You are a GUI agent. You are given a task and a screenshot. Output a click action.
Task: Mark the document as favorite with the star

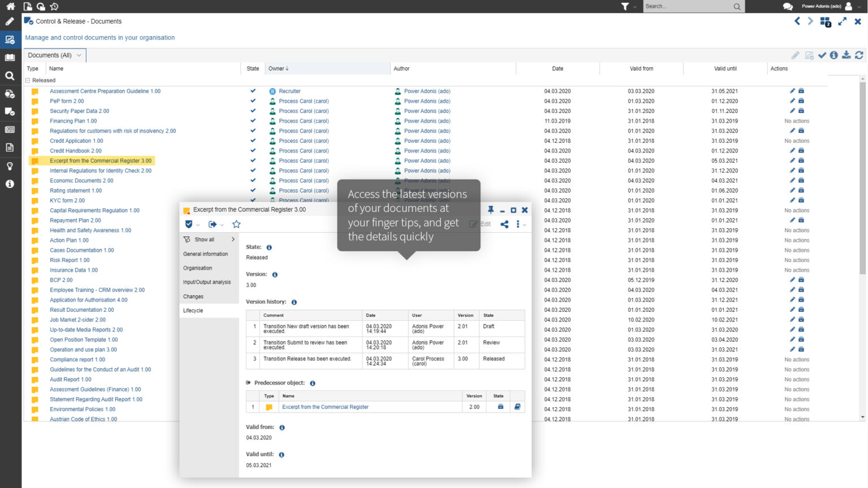(236, 224)
